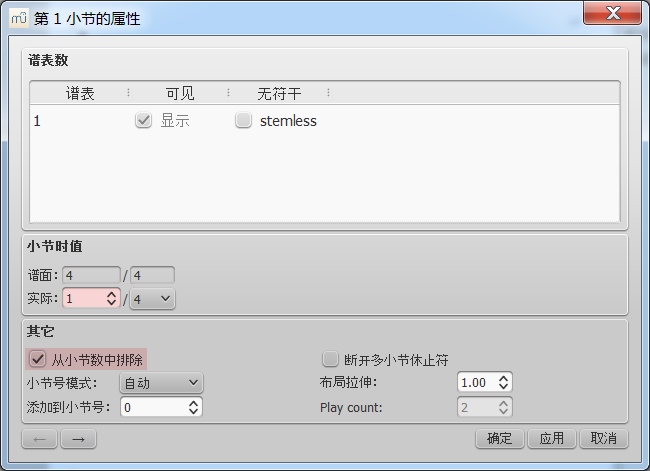Click the 无符干 column header
The image size is (650, 471).
(x=279, y=93)
